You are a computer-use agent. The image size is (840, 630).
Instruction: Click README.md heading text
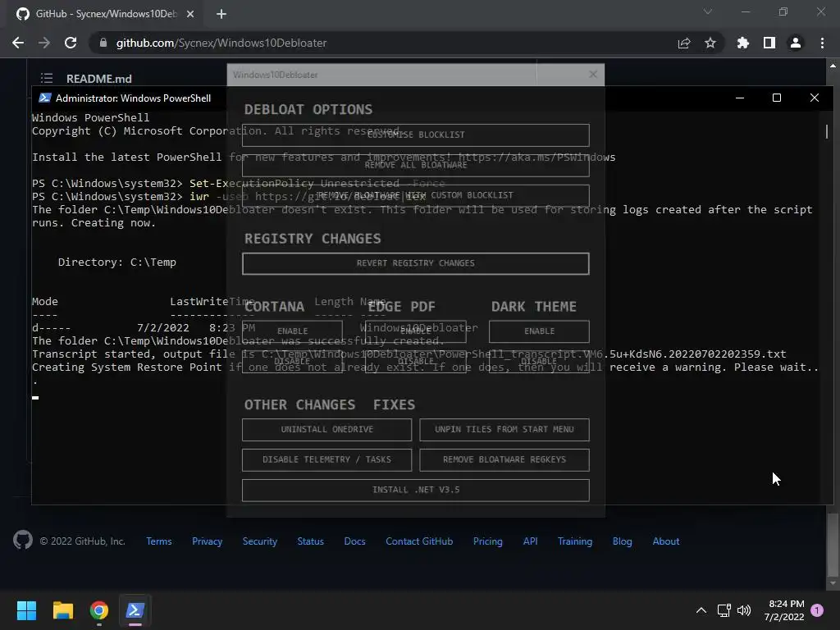[x=99, y=79]
